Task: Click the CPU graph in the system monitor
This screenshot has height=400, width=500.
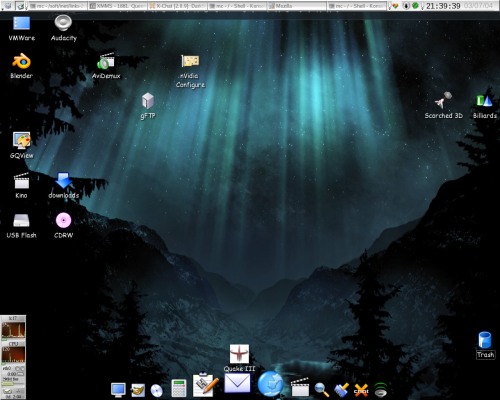Action: click(x=13, y=355)
